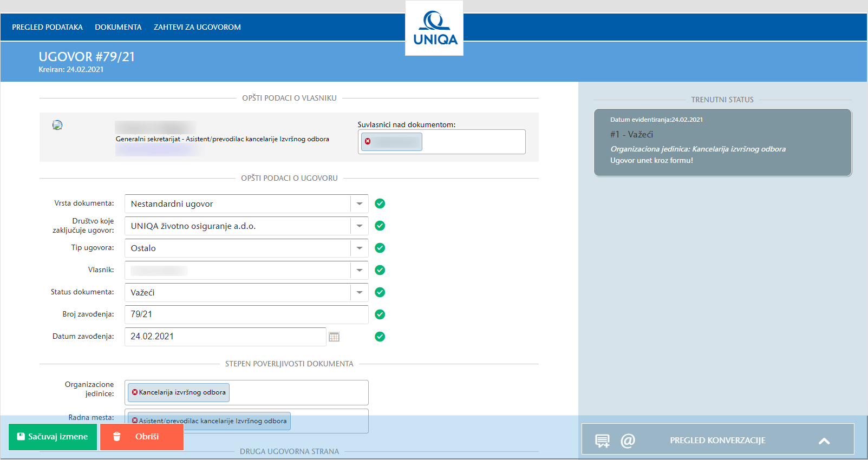This screenshot has width=868, height=460.
Task: Open calendar picker for Datum zavođenja
Action: click(334, 337)
